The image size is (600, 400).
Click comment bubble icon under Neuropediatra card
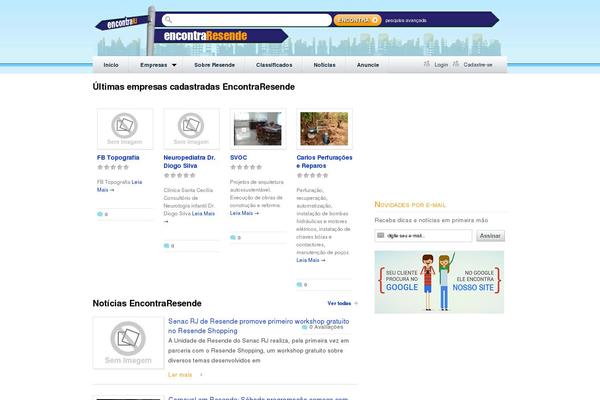166,246
